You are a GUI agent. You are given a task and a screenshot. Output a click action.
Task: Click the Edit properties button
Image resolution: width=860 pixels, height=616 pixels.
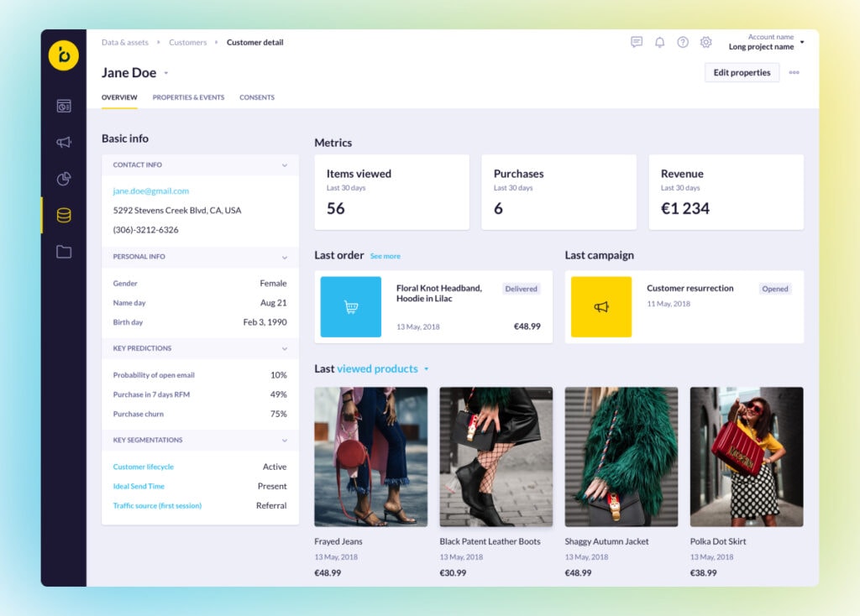click(x=742, y=72)
